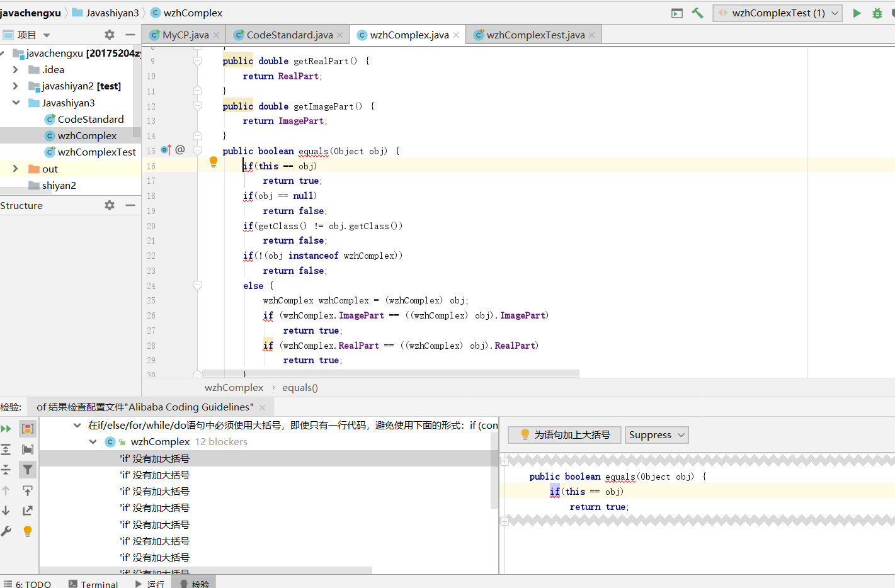895x588 pixels.
Task: Rerun inspection with green double-arrow icon
Action: coord(6,429)
